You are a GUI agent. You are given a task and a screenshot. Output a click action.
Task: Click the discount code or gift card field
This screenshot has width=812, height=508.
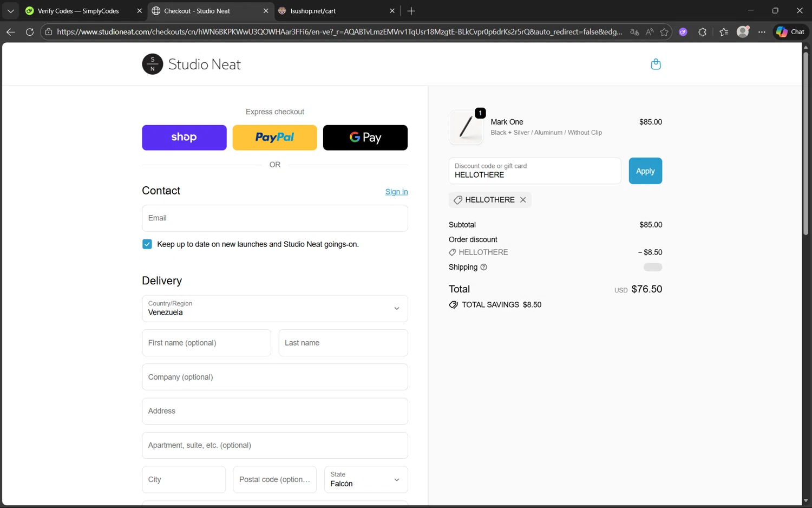pos(535,171)
